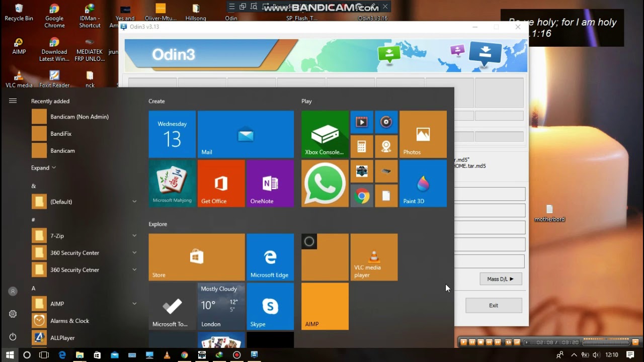Open the Wednesday 13 Calendar tile
This screenshot has height=362, width=644.
click(x=172, y=134)
